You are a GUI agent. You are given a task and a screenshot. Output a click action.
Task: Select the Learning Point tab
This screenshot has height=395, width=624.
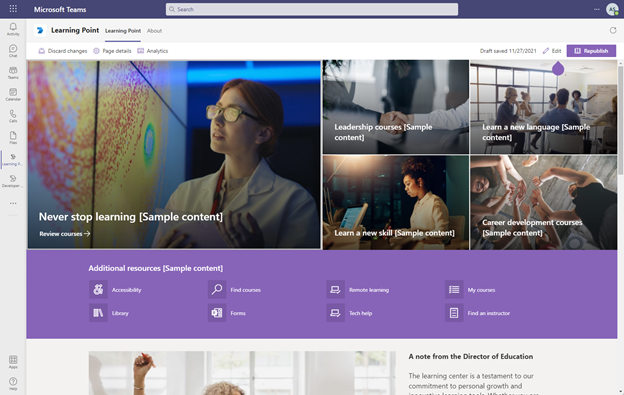tap(123, 31)
